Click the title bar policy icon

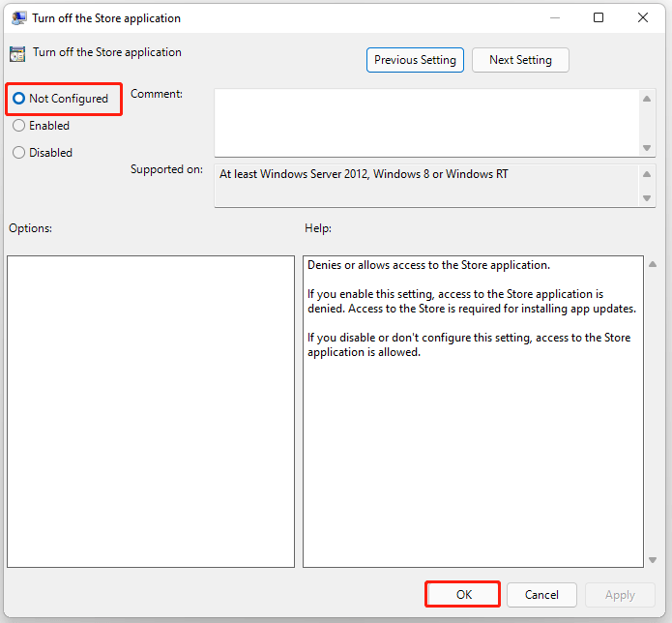[18, 18]
